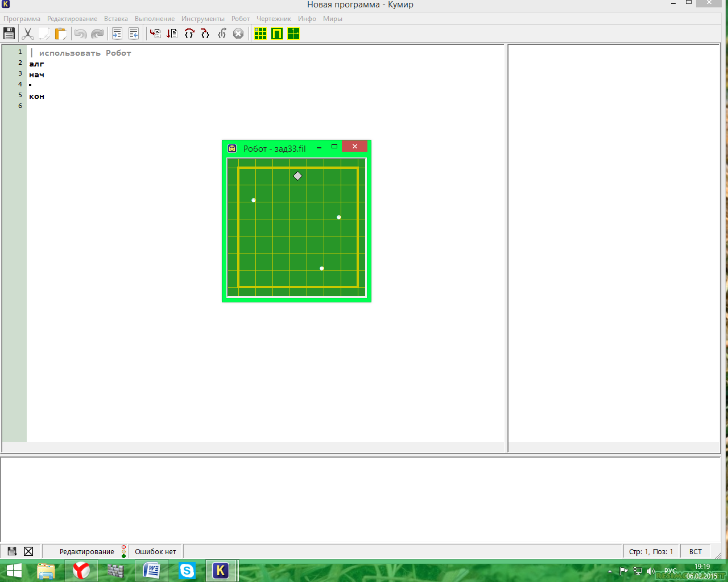The image size is (728, 582).
Task: Copy with the blank pages toolbar icon
Action: click(x=44, y=34)
